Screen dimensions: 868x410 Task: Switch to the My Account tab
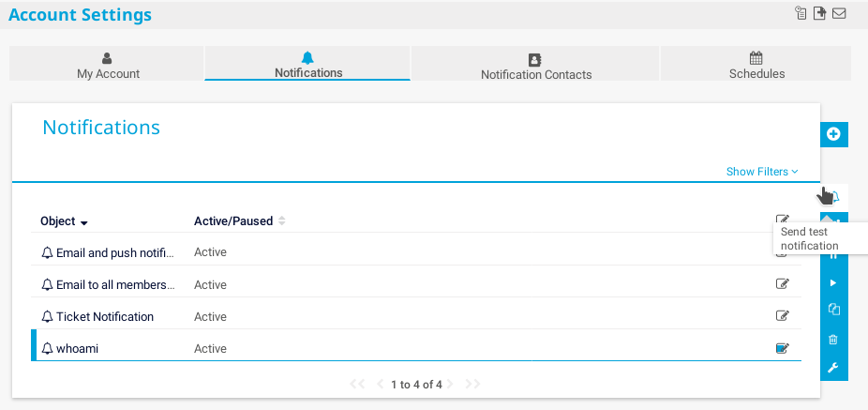(108, 65)
